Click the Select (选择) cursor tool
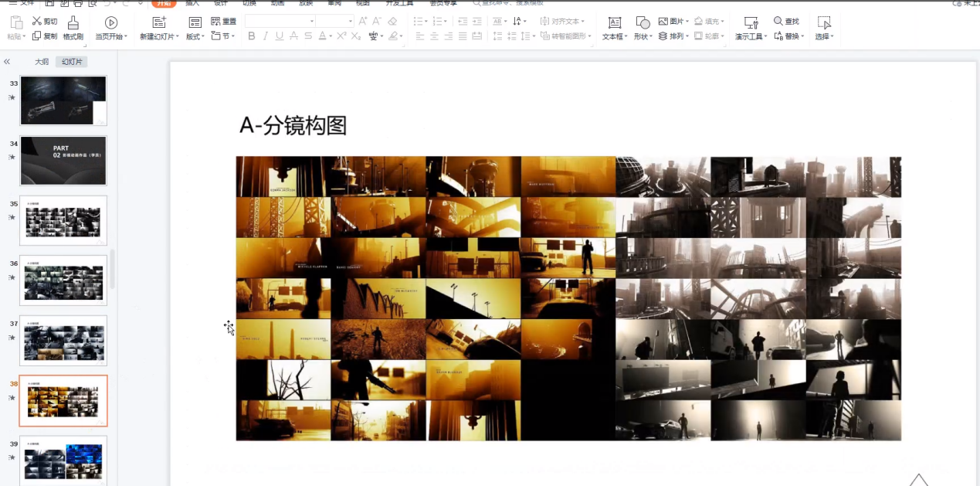 click(x=825, y=29)
